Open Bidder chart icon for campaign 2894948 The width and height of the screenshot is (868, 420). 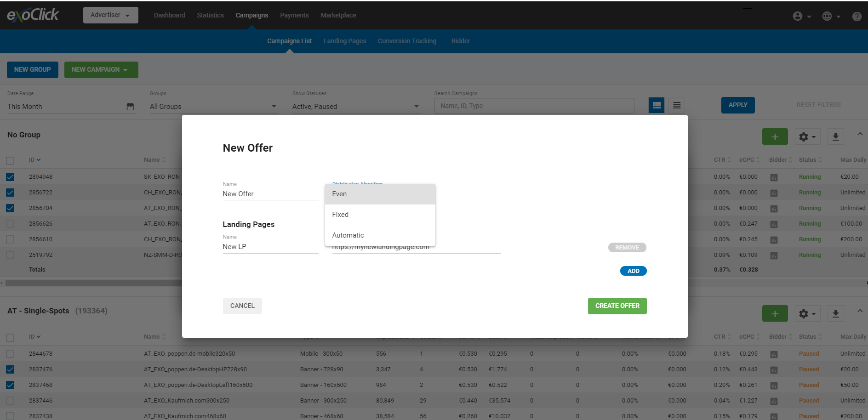[x=774, y=177]
